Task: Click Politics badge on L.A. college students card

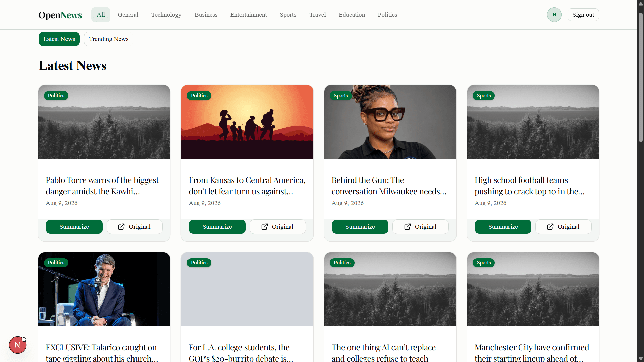Action: [x=199, y=263]
